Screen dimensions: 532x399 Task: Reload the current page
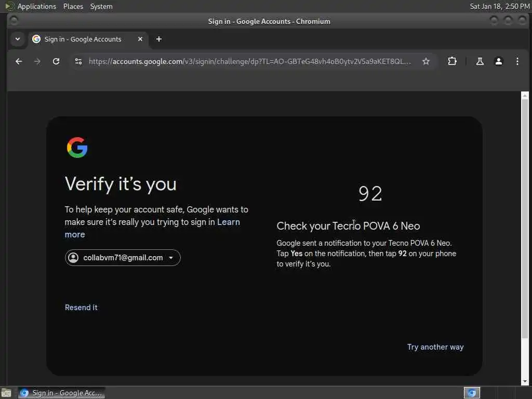pos(56,61)
